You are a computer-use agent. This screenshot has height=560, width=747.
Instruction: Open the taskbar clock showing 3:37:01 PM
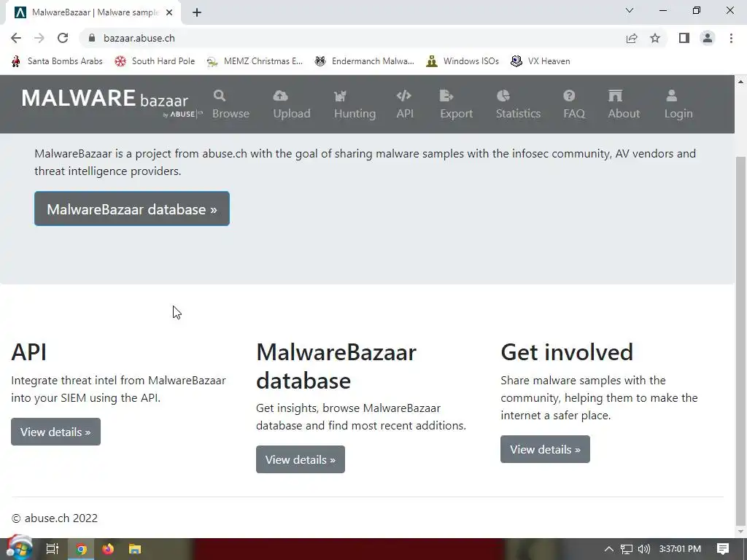(680, 549)
